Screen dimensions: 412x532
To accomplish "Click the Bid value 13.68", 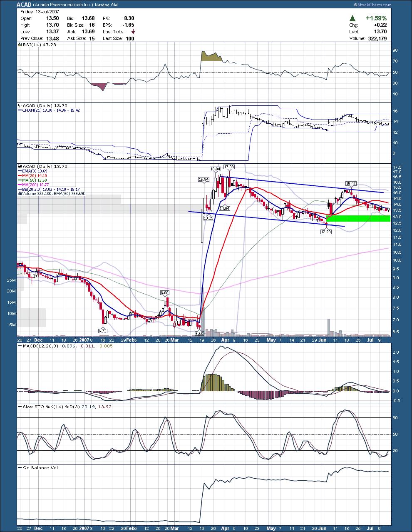I will click(88, 18).
